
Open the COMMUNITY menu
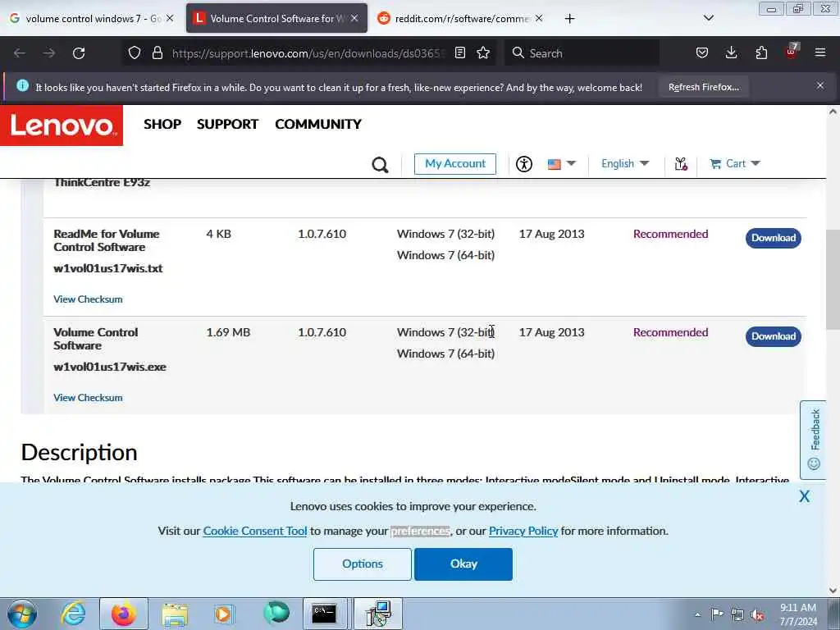point(318,124)
